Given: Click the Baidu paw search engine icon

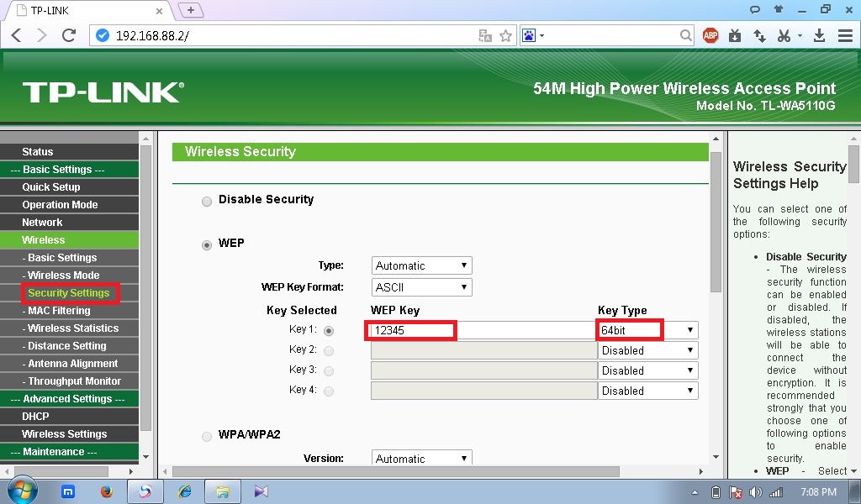Looking at the screenshot, I should pyautogui.click(x=528, y=35).
